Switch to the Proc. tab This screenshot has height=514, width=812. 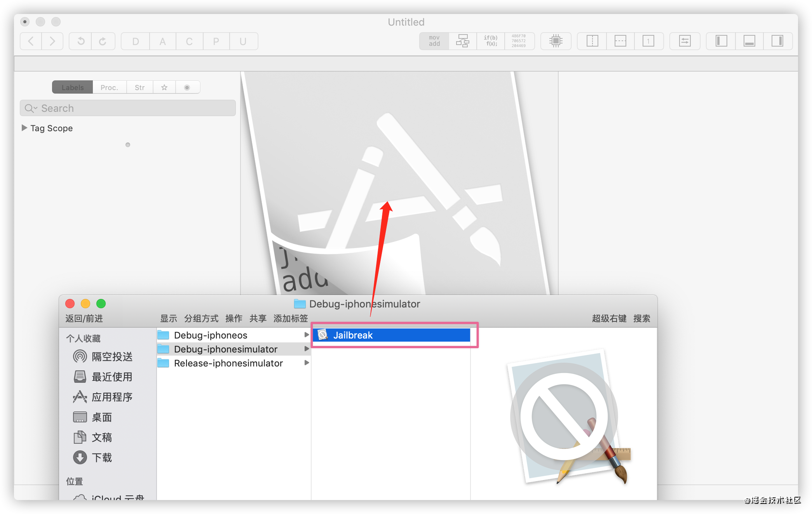[x=109, y=87]
